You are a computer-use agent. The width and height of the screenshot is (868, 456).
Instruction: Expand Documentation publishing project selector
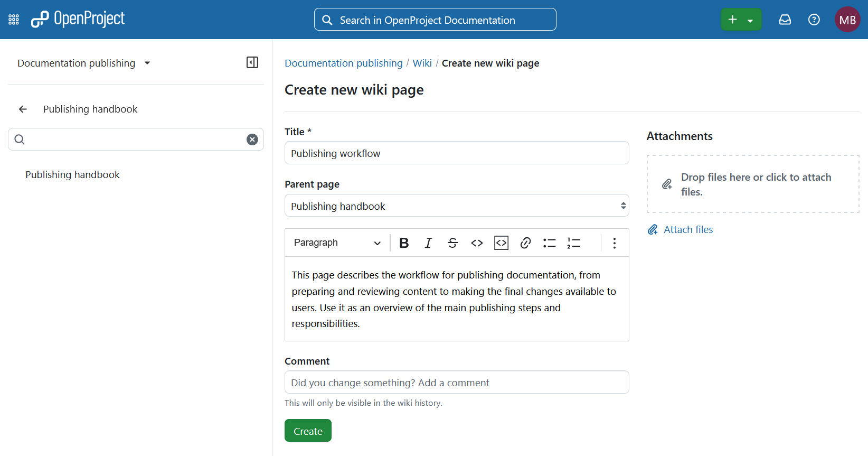click(84, 63)
